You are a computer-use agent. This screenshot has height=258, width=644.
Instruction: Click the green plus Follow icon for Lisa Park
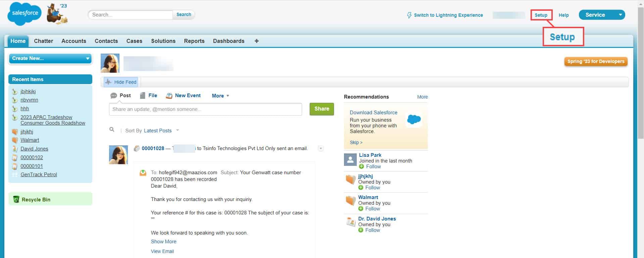pyautogui.click(x=361, y=167)
